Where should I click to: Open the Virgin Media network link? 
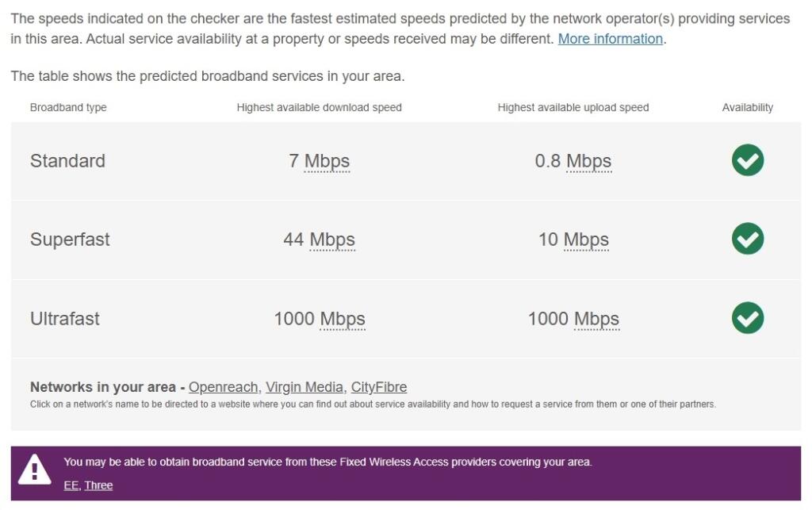[304, 387]
